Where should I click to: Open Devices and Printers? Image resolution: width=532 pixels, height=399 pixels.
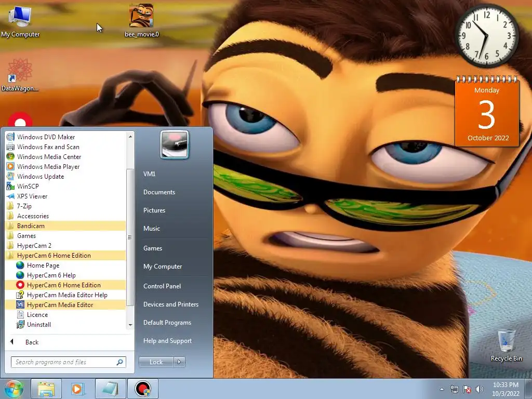coord(170,304)
